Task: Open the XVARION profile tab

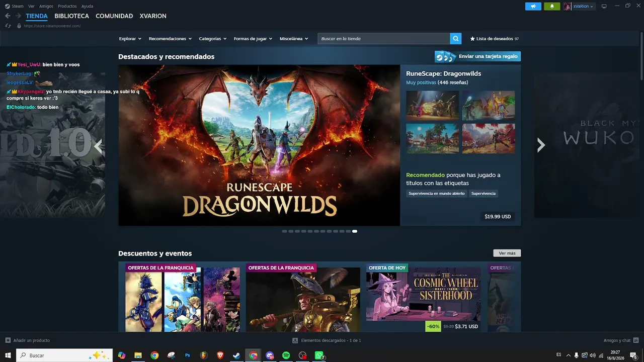Action: point(153,16)
